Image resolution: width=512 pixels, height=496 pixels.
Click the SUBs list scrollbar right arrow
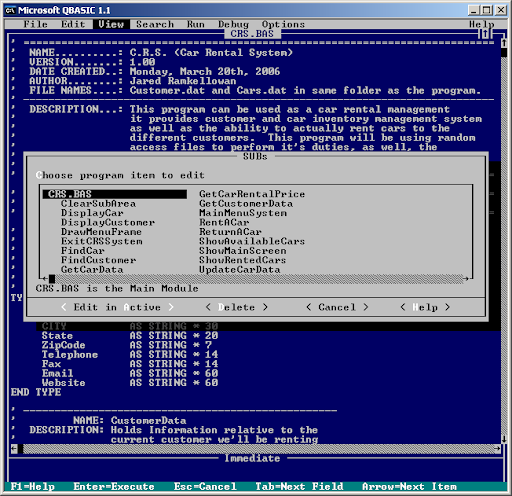pyautogui.click(x=466, y=279)
